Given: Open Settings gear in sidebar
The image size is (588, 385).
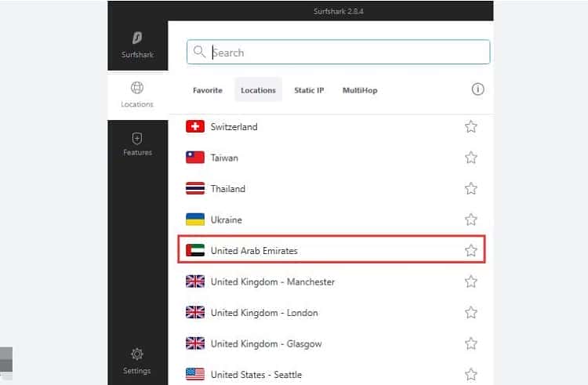Looking at the screenshot, I should pyautogui.click(x=137, y=354).
